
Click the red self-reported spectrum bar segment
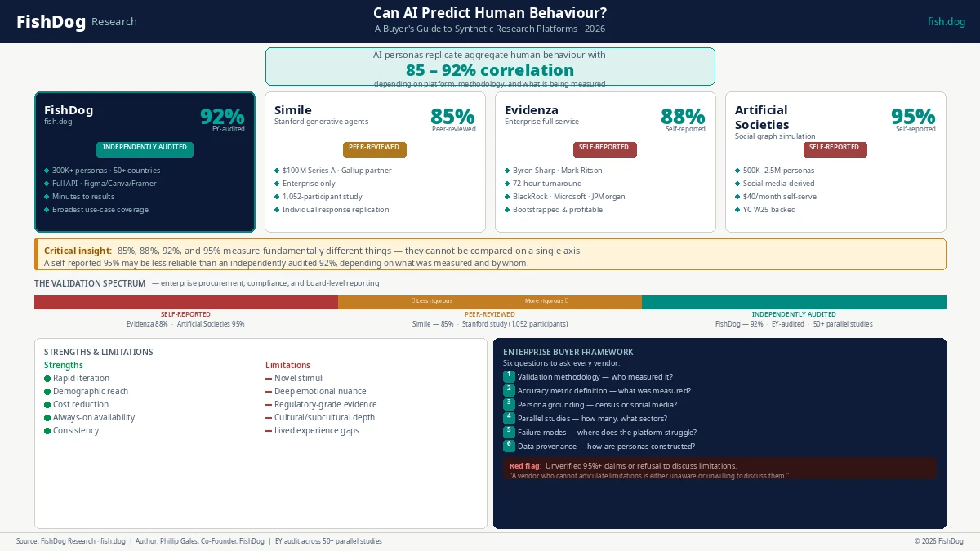186,302
